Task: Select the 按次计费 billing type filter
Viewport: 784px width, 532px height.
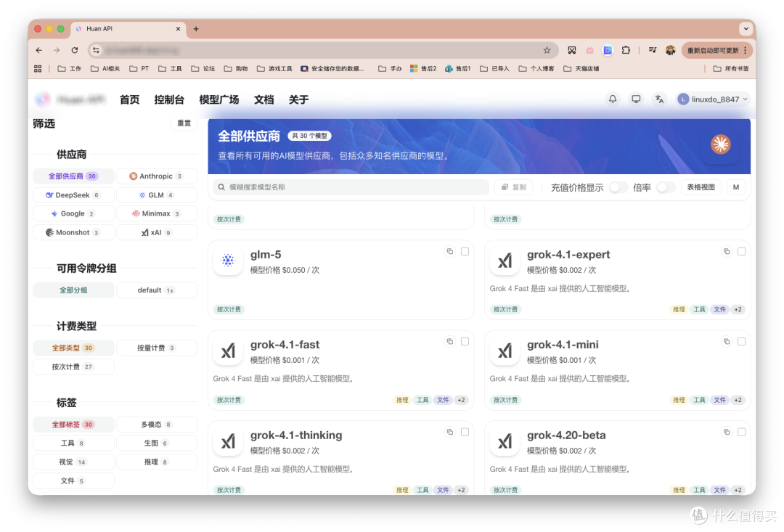Action: tap(73, 367)
